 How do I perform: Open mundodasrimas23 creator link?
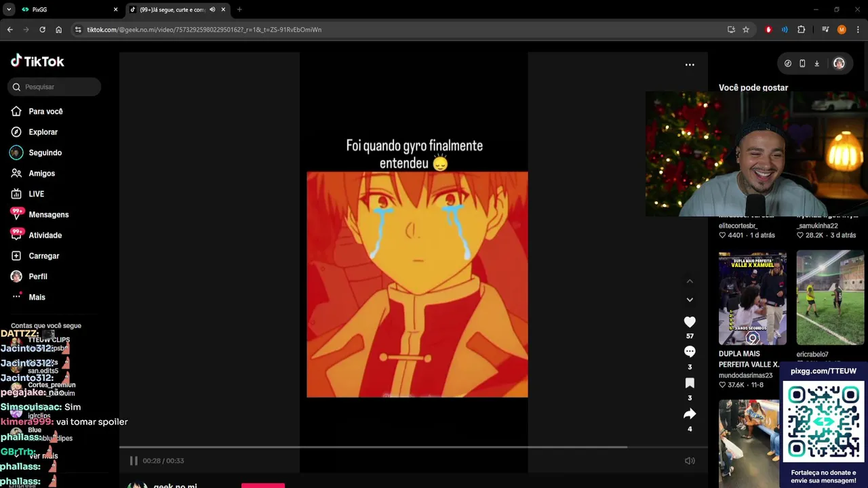745,375
